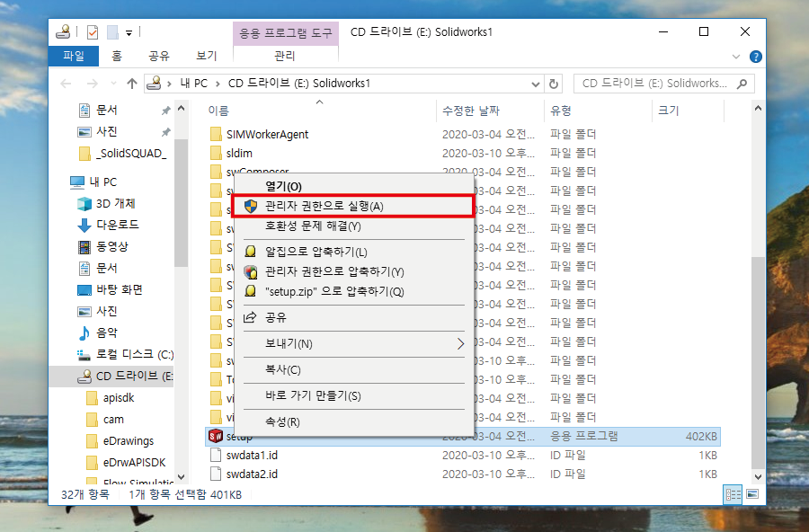Screen dimensions: 809x532
Task: Choose 속성(R) in the context menu
Action: pos(282,422)
